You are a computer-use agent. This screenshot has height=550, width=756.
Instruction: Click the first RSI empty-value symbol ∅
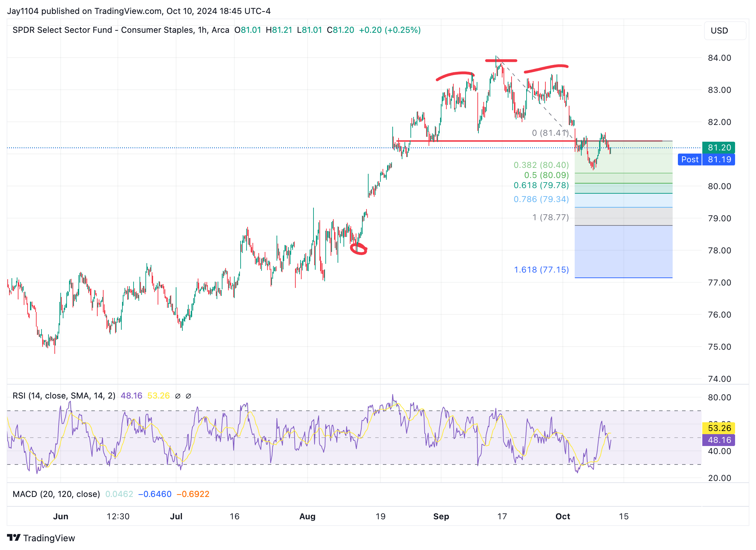click(177, 396)
